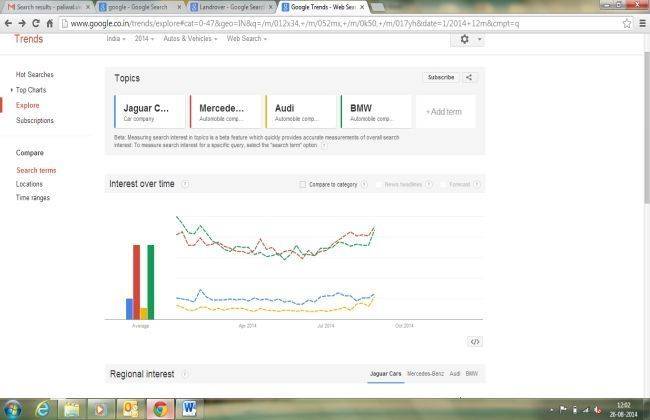
Task: Select Jaguar Cars regional interest tab
Action: [x=386, y=374]
